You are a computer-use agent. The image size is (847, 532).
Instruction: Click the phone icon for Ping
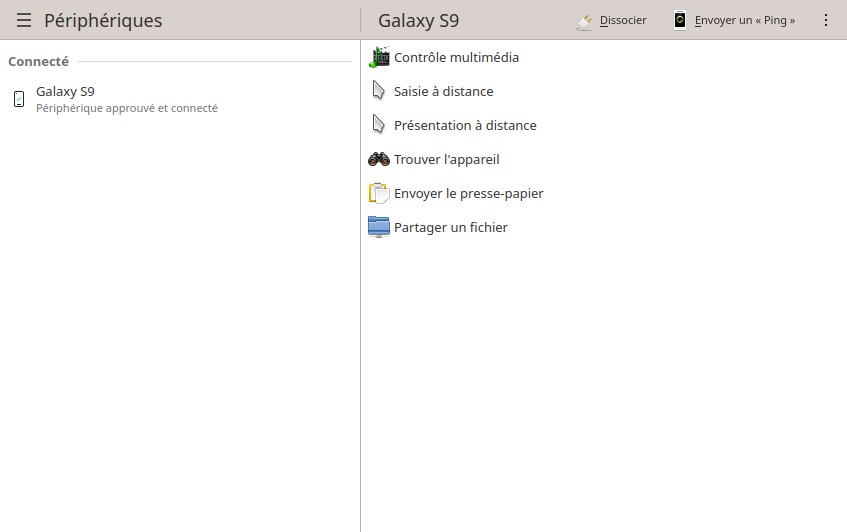tap(680, 21)
